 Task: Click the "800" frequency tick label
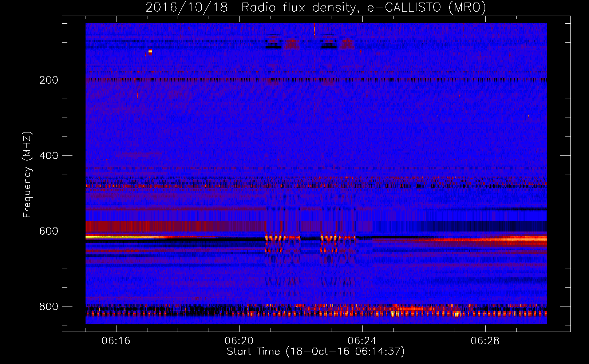(x=49, y=307)
